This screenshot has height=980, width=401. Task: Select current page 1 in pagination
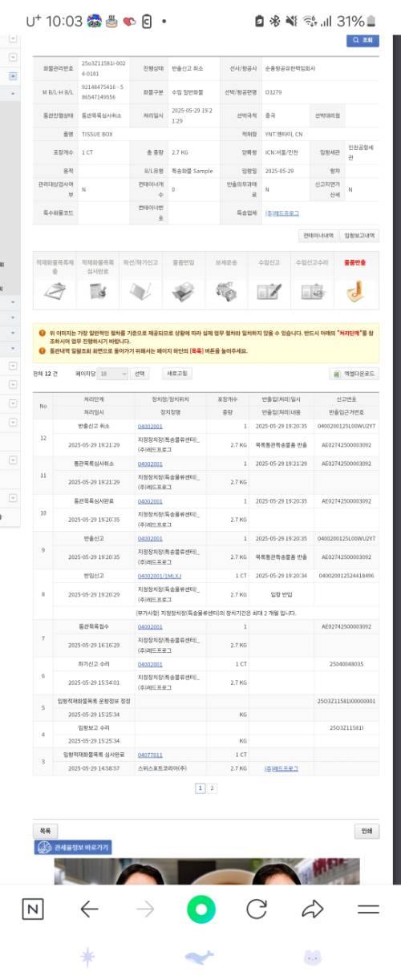(x=200, y=788)
